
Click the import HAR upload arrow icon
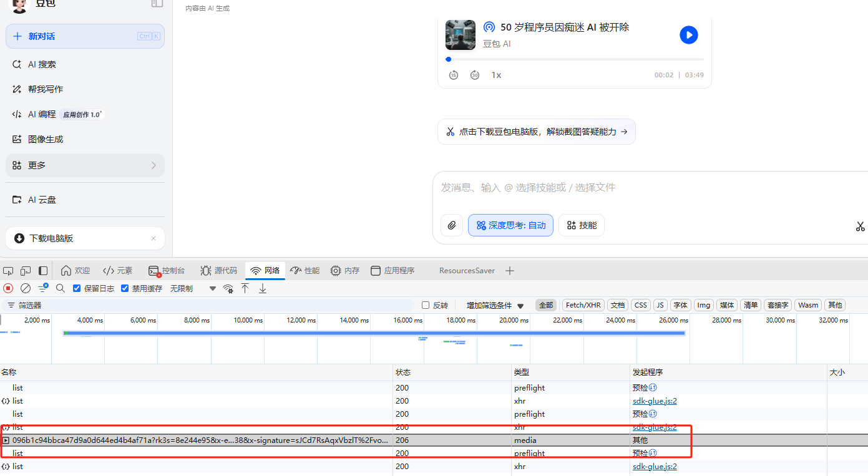(x=245, y=288)
